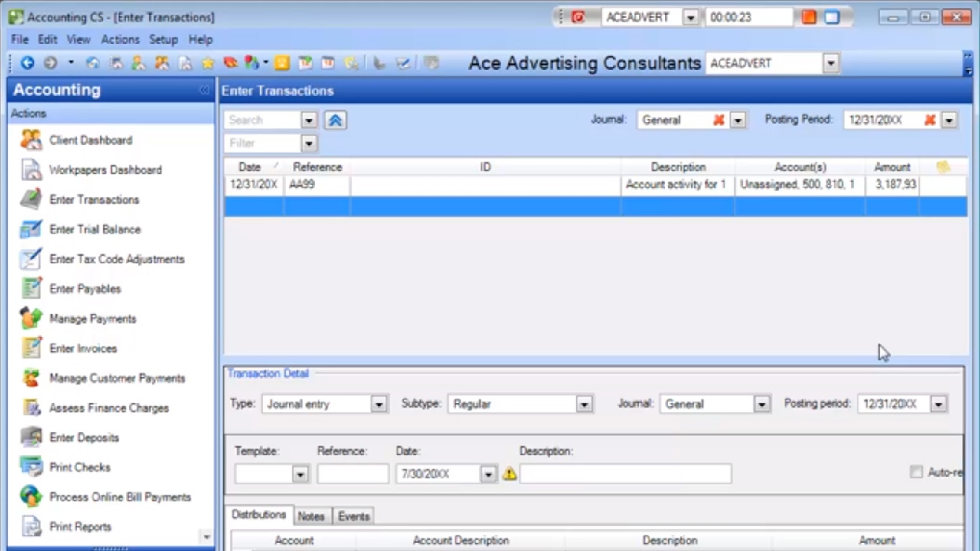Click the Description input field
This screenshot has width=980, height=551.
tap(625, 474)
